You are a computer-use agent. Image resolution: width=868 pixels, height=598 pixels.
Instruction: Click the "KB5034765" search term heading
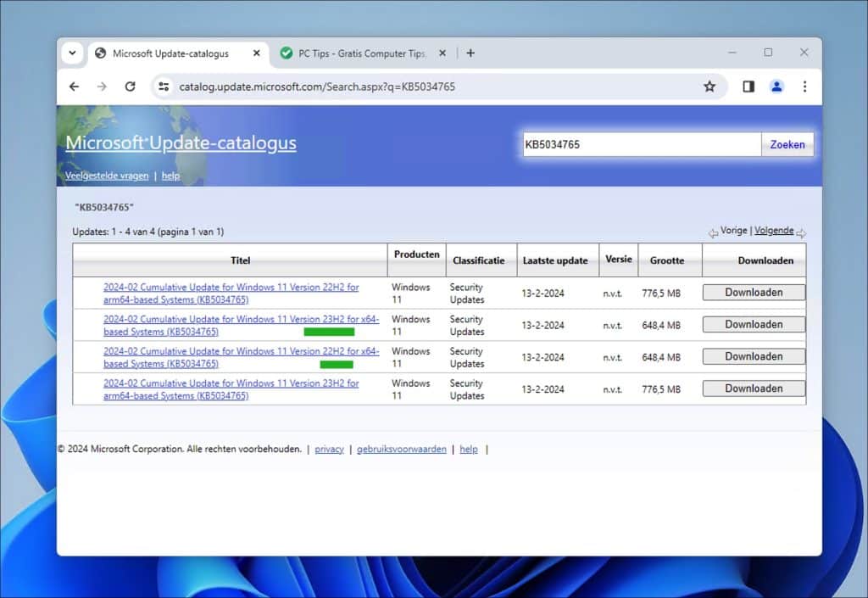click(104, 207)
